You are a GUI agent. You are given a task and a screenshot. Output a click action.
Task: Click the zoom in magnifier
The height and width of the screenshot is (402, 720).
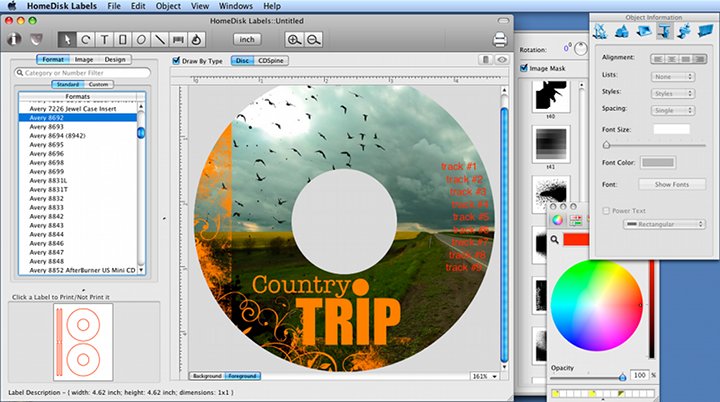[294, 39]
